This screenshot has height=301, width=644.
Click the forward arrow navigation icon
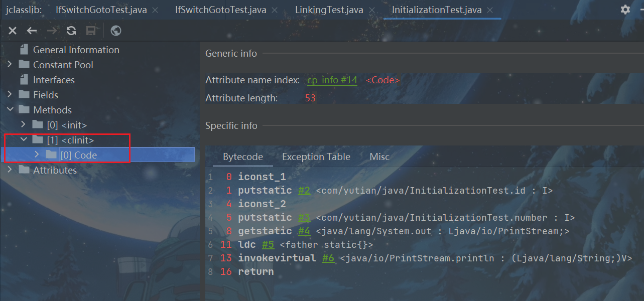(x=51, y=31)
